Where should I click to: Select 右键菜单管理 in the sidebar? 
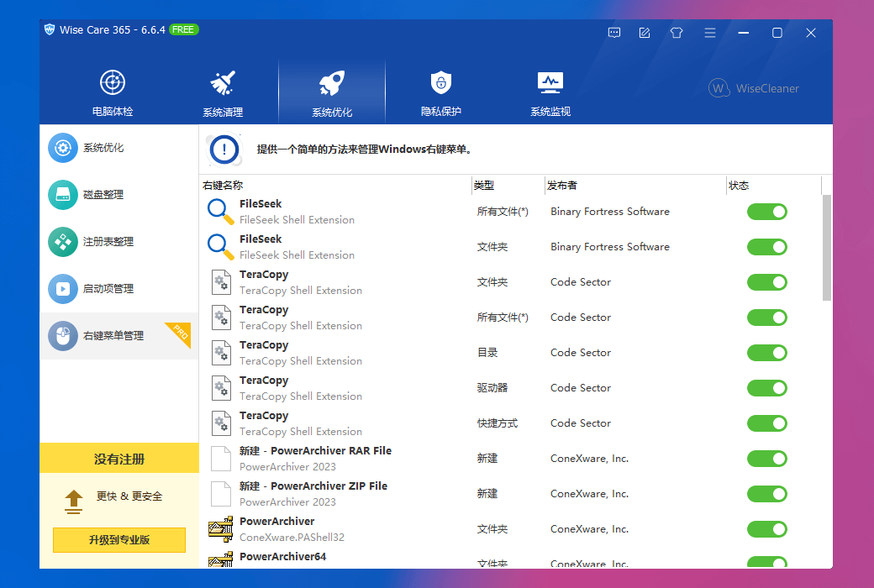coord(119,335)
